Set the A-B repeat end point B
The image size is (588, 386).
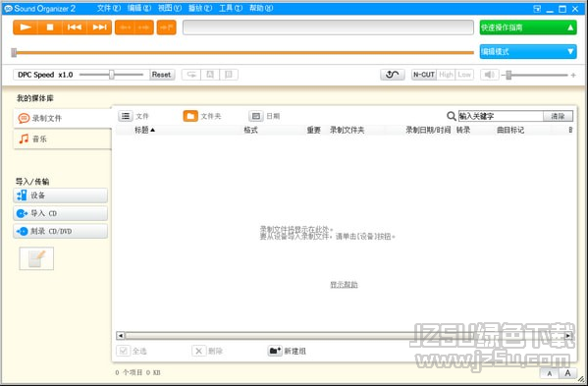point(229,75)
